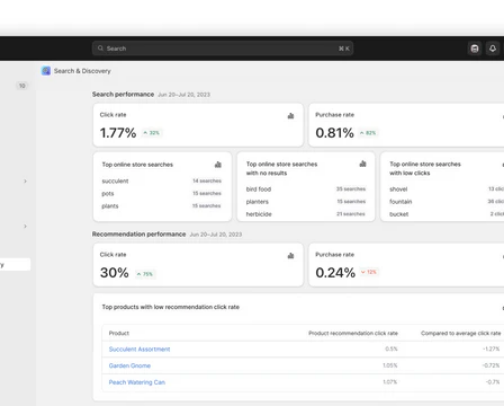
Task: Expand the upper sidebar chevron
Action: pos(25,181)
